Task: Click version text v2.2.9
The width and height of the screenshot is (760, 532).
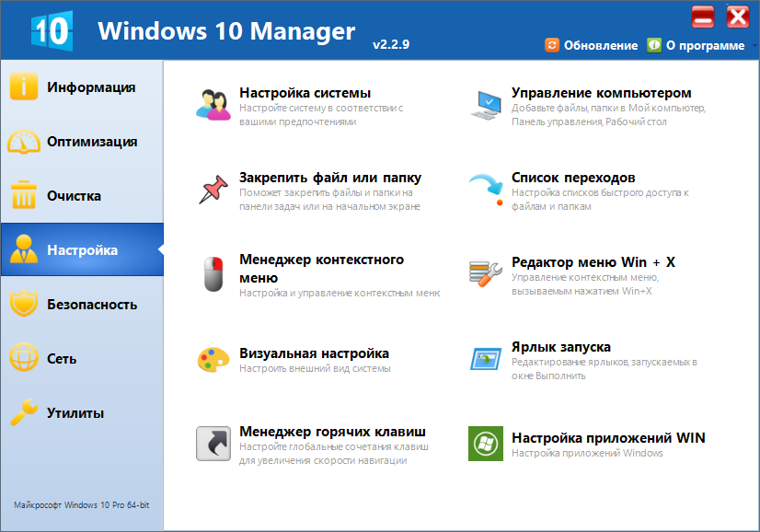Action: coord(391,44)
